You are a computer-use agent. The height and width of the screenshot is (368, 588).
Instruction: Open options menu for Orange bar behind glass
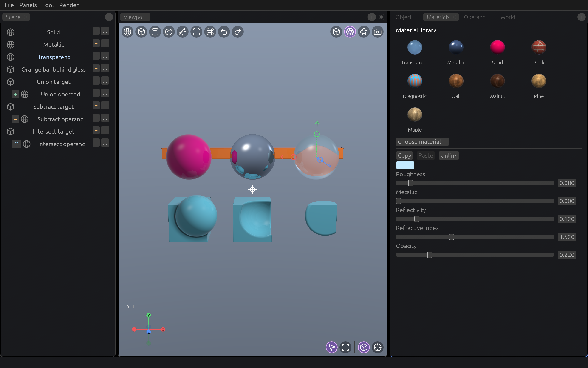click(105, 68)
